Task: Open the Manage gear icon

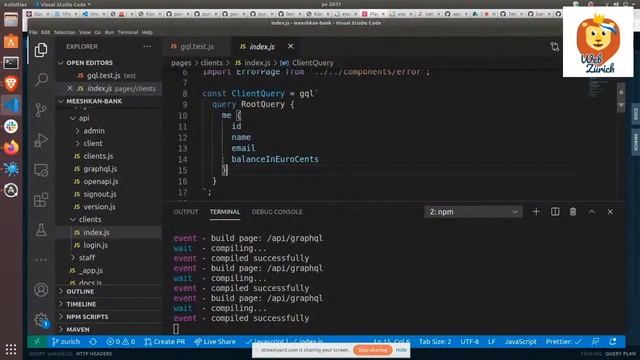Action: pyautogui.click(x=41, y=320)
